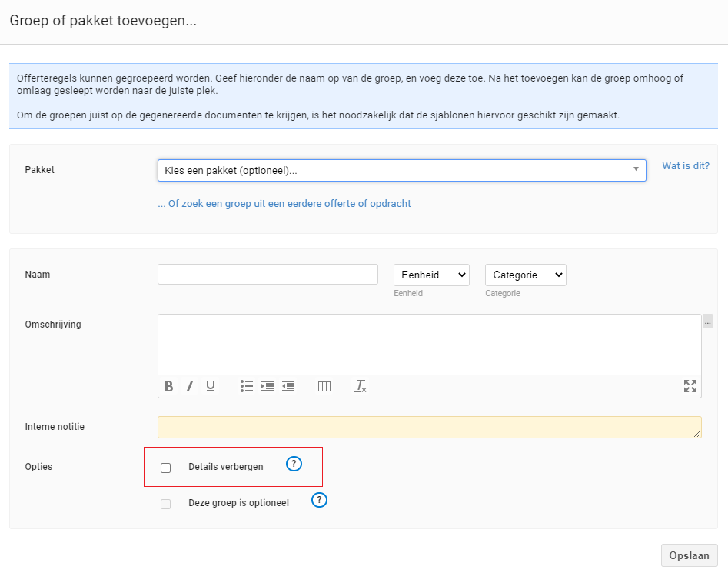Search a group from earlier offerte link
728x573 pixels.
284,203
